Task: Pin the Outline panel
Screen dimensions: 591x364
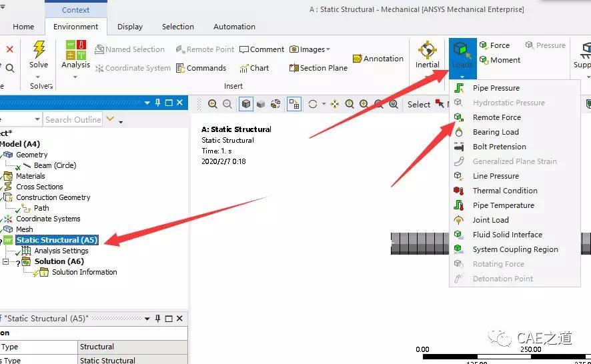Action: tap(157, 102)
